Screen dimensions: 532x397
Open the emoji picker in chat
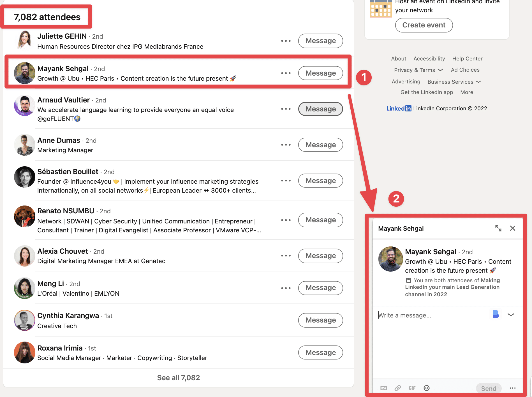pos(427,388)
